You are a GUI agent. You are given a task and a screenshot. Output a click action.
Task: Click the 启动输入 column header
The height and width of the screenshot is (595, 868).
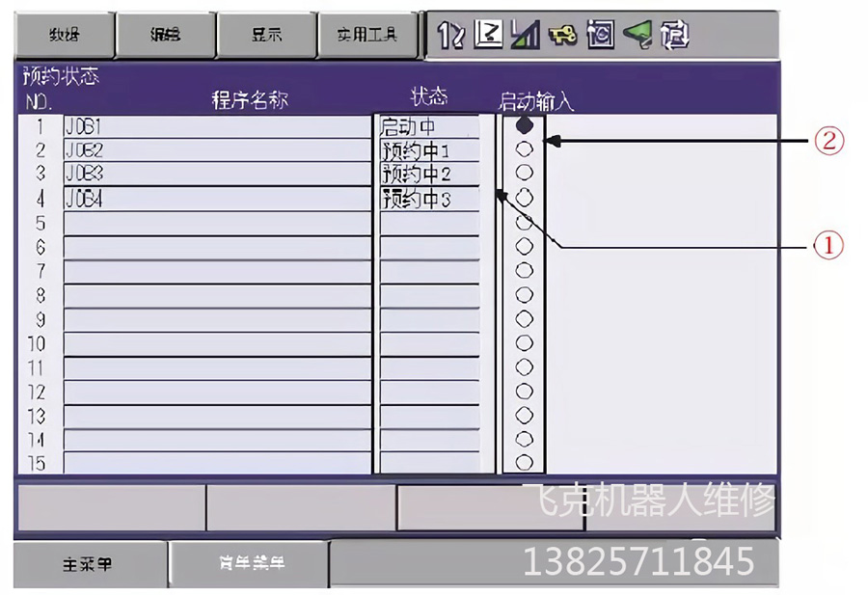coord(535,102)
